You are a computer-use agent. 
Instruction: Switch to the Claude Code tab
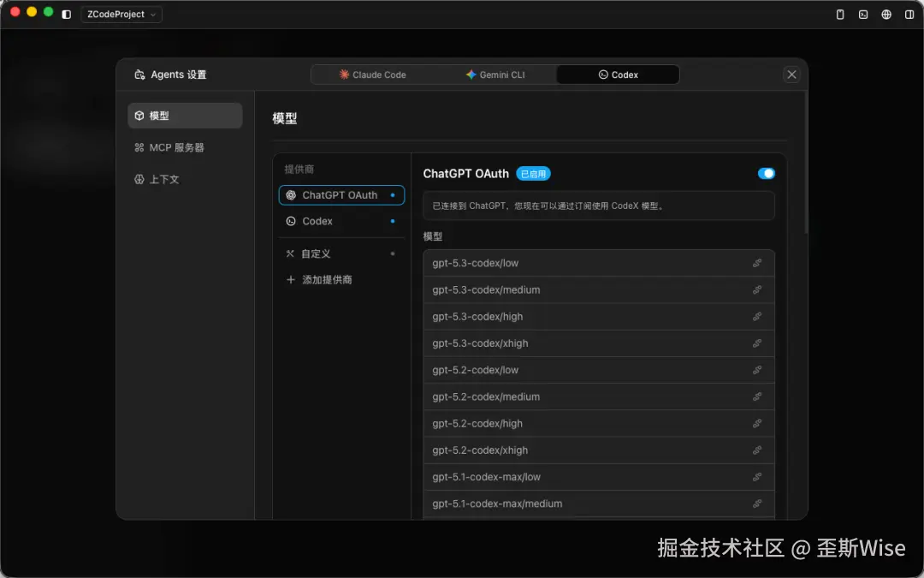(372, 74)
